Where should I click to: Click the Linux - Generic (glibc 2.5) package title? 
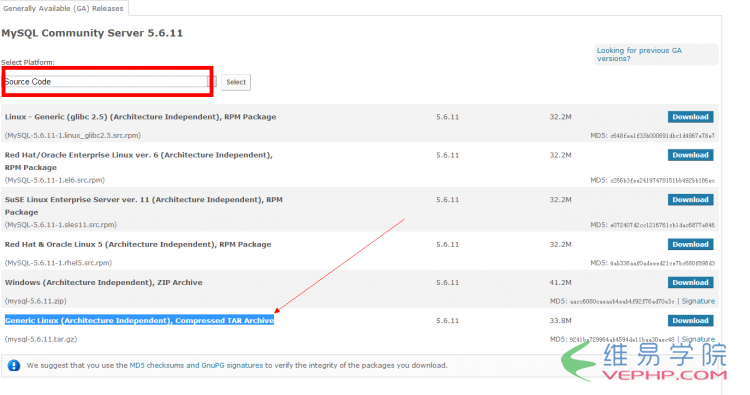tap(140, 117)
